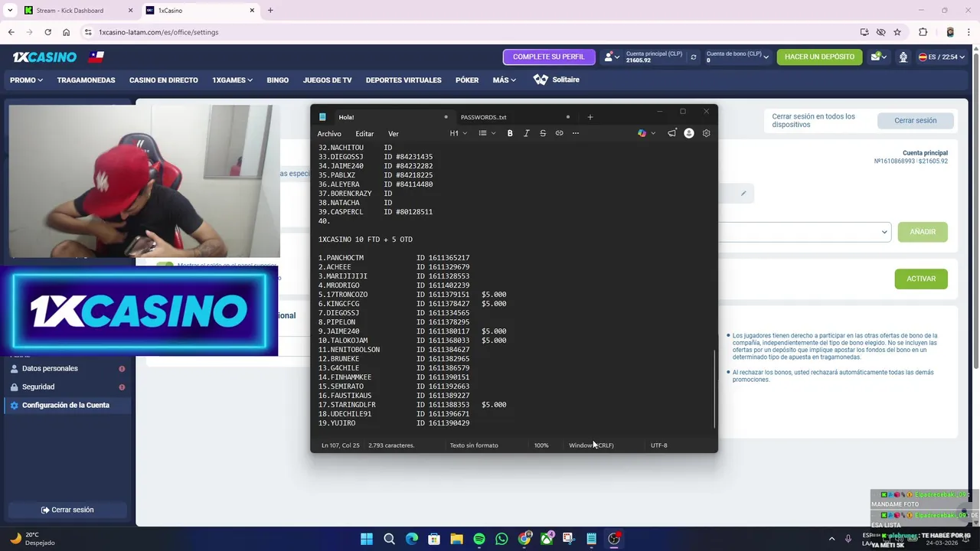Click Notepad account profile icon

coord(689,133)
